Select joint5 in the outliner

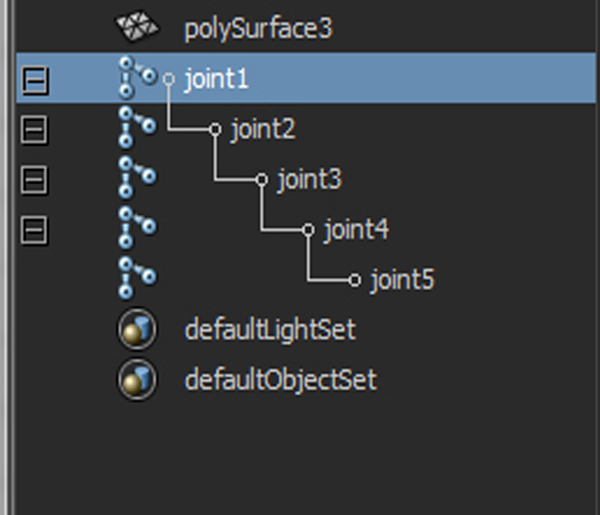click(x=402, y=280)
